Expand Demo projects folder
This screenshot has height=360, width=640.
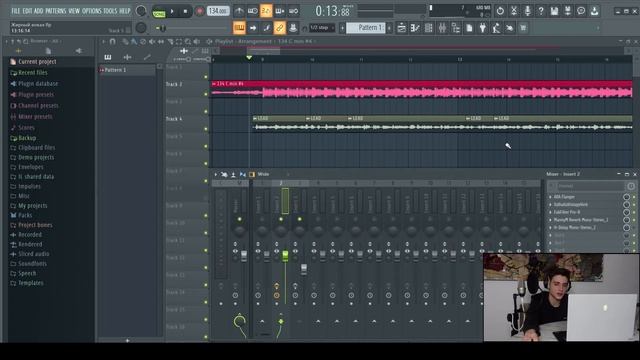(x=36, y=157)
